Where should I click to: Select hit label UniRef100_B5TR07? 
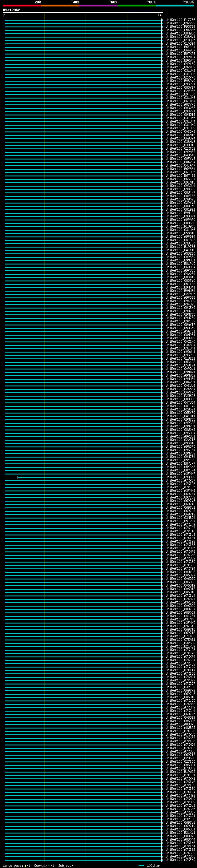(180, 521)
